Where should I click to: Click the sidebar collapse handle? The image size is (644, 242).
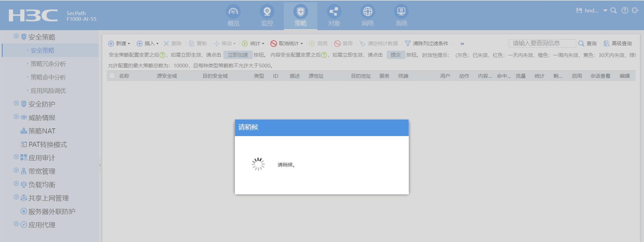(100, 165)
